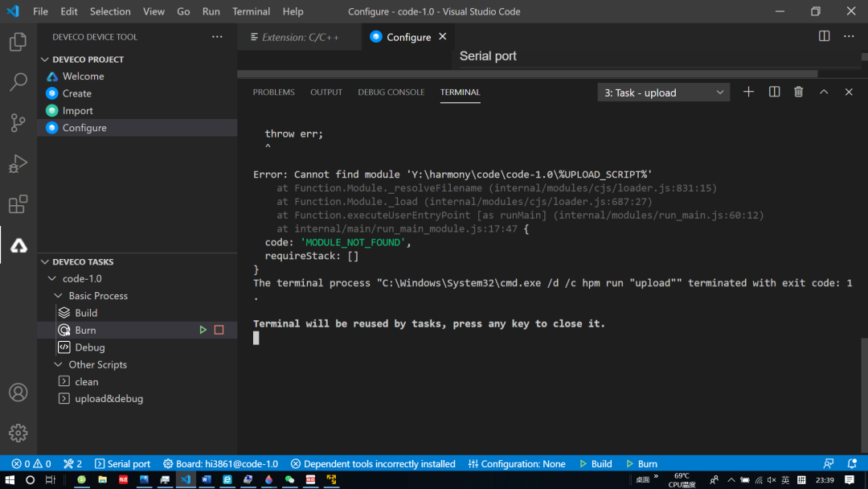Select the Build task in tree
The width and height of the screenshot is (868, 489).
[86, 313]
